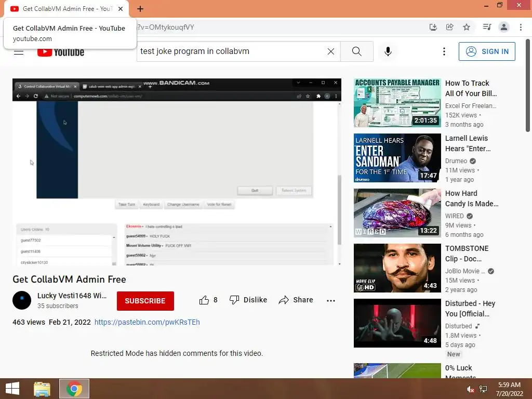This screenshot has width=532, height=399.
Task: Start voice search with the microphone
Action: (x=388, y=51)
